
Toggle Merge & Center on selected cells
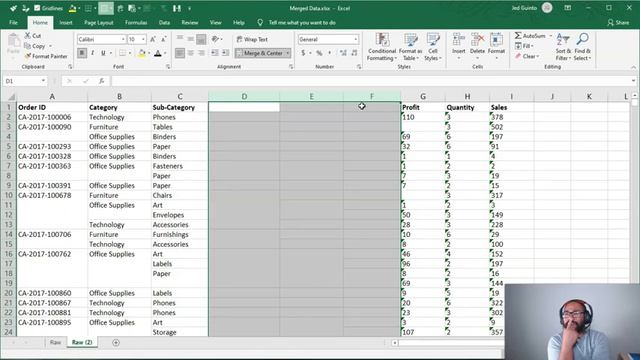coord(260,53)
